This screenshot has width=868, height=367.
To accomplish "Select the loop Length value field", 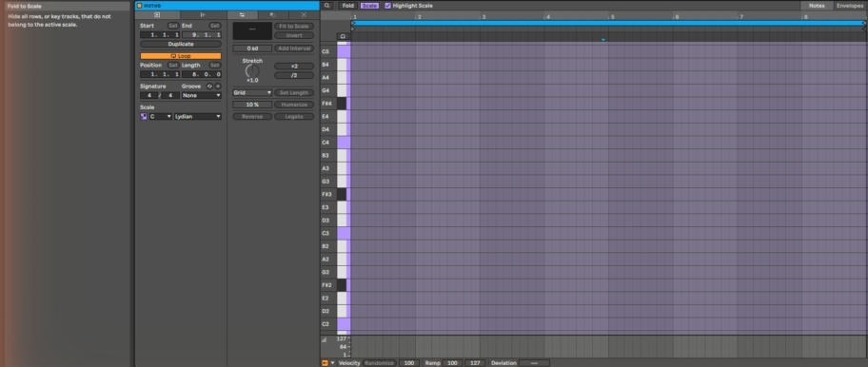I will coord(202,74).
